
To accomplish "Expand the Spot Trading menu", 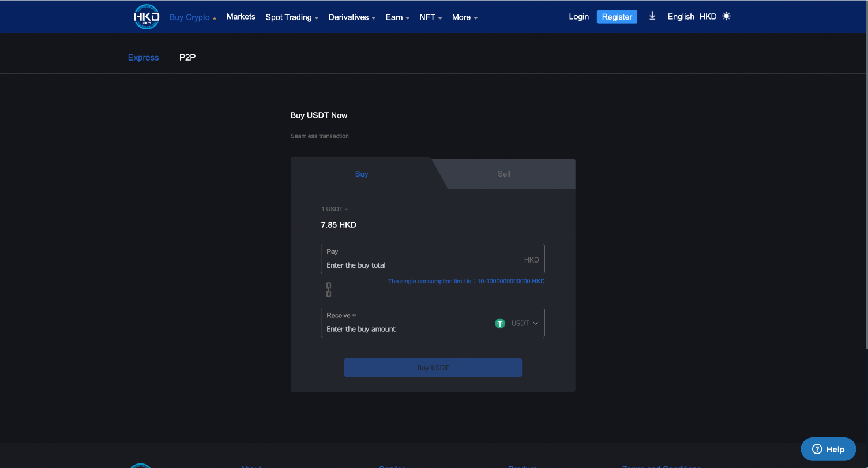I will [x=292, y=17].
